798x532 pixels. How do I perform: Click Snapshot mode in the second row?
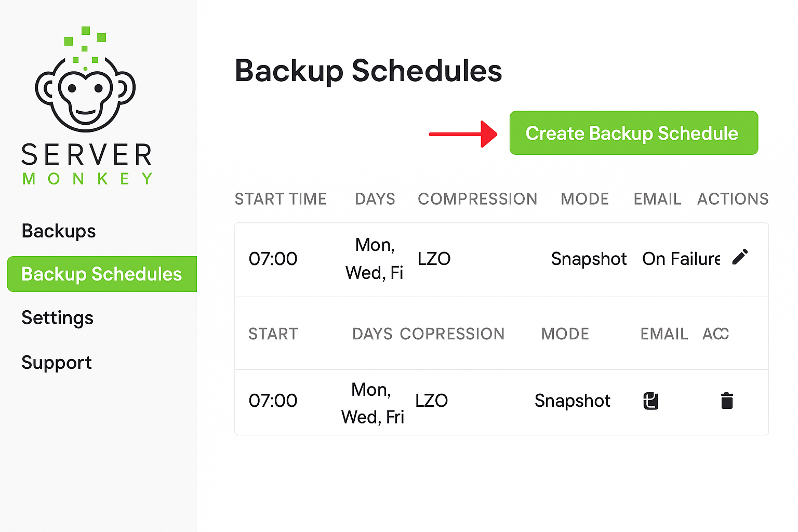coord(573,401)
